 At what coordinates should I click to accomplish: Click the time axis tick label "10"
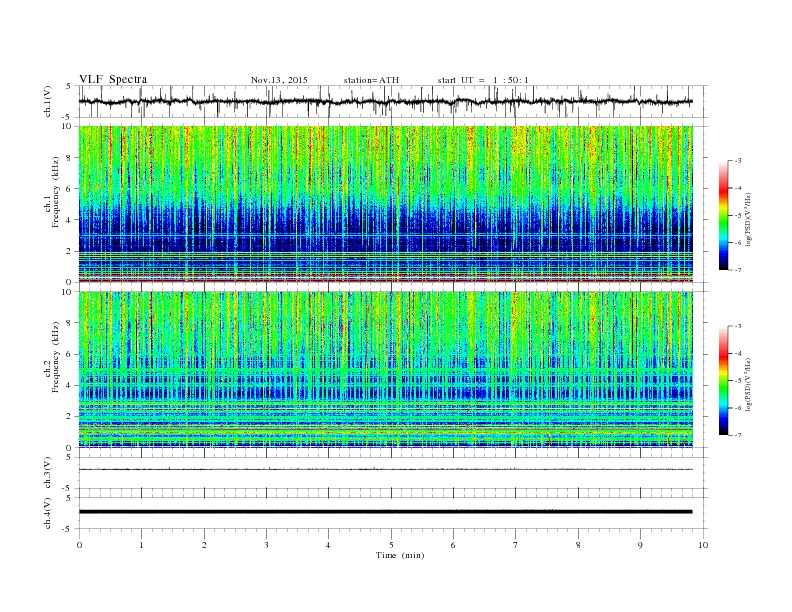click(x=703, y=545)
